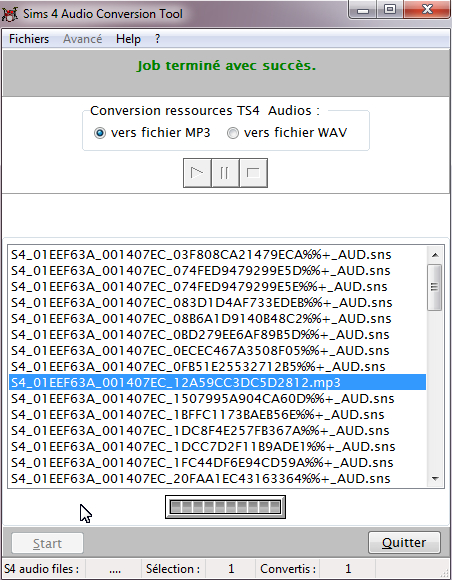Screen dimensions: 452x580
Task: Select file ending 03F808CA21479ECA%%+_AUD.sns
Action: point(217,254)
